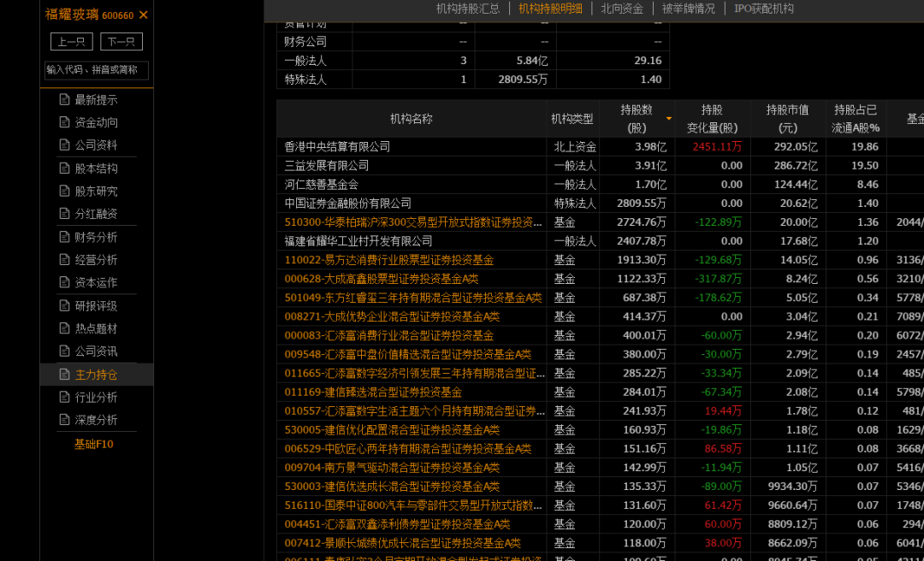Click document icon beside 资本运作
924x561 pixels.
pyautogui.click(x=64, y=282)
